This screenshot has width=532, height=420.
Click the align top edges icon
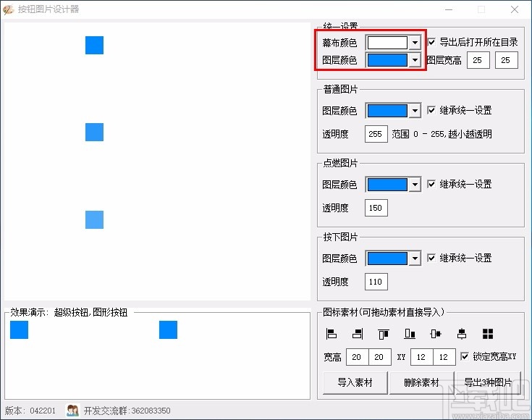click(384, 334)
